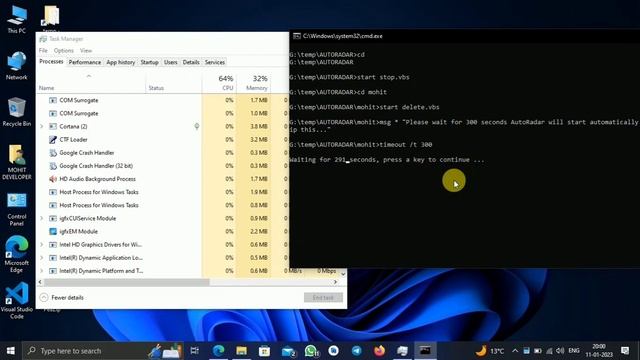Screen dimensions: 640x360
Task: Open the Network desktop icon
Action: point(17,65)
